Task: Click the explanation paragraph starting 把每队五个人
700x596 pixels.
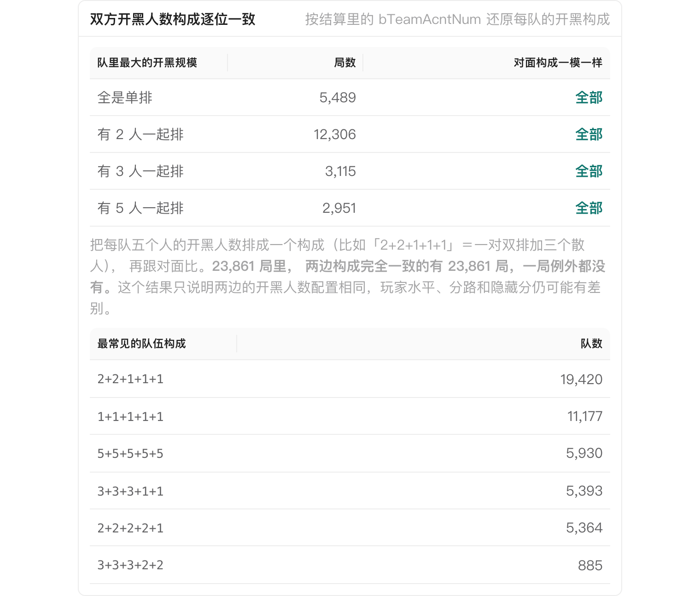Action: [x=348, y=277]
